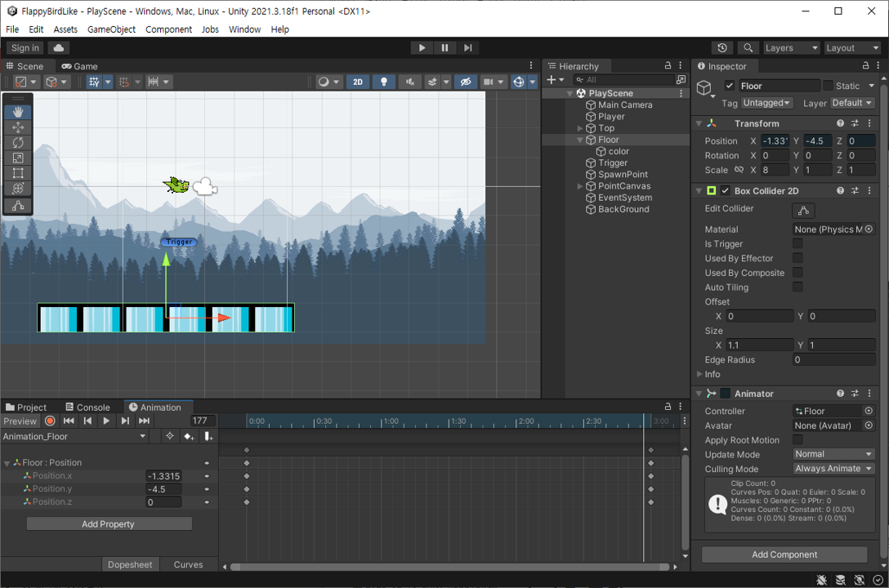
Task: Switch to the Console tab
Action: click(x=88, y=408)
